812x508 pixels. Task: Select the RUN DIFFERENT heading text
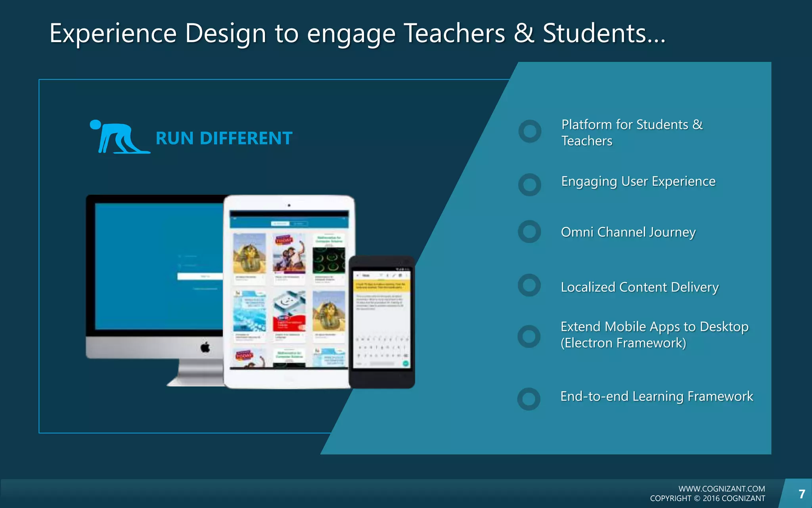(x=224, y=139)
